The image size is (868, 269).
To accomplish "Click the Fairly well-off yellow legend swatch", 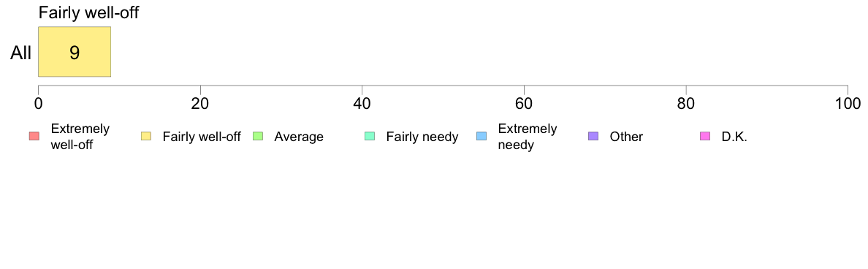I will click(146, 136).
